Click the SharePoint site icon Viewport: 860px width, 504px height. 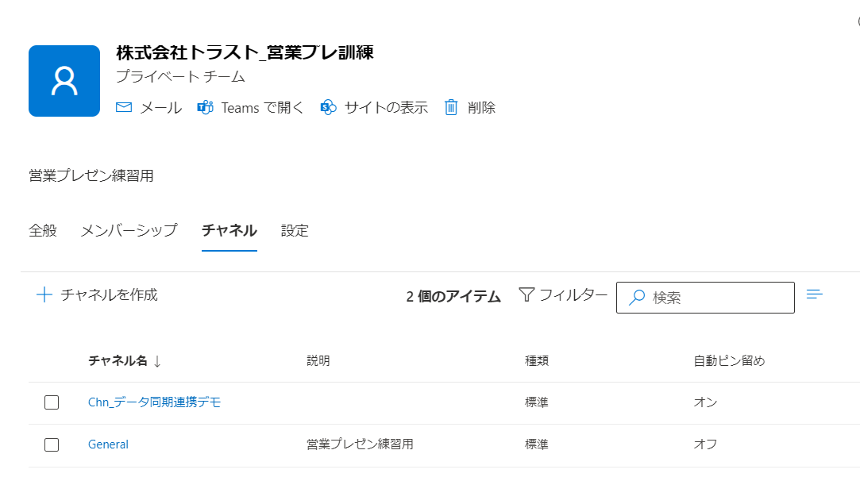[x=328, y=107]
